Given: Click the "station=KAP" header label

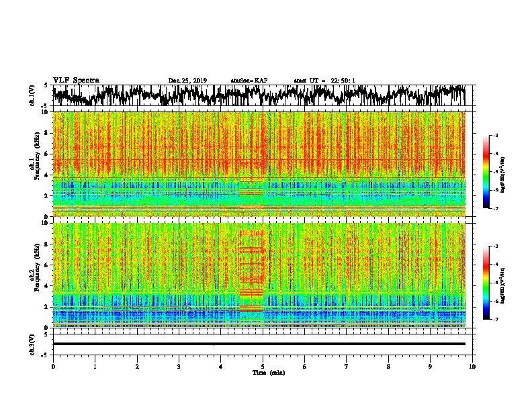Looking at the screenshot, I should pyautogui.click(x=249, y=81).
